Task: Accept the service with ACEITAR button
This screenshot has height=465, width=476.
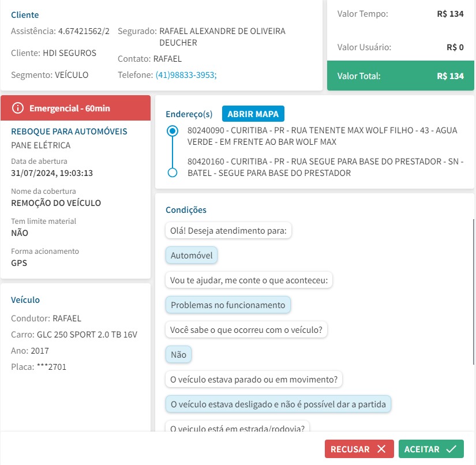Action: pyautogui.click(x=431, y=449)
